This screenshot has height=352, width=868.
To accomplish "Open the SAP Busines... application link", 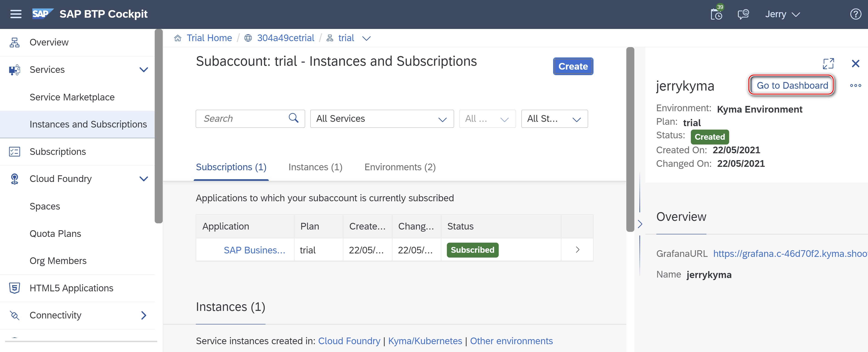I will coord(254,250).
